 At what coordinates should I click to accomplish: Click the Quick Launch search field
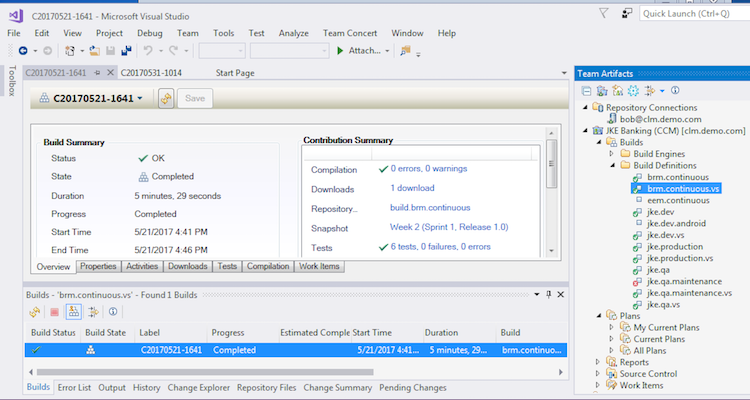click(x=695, y=13)
